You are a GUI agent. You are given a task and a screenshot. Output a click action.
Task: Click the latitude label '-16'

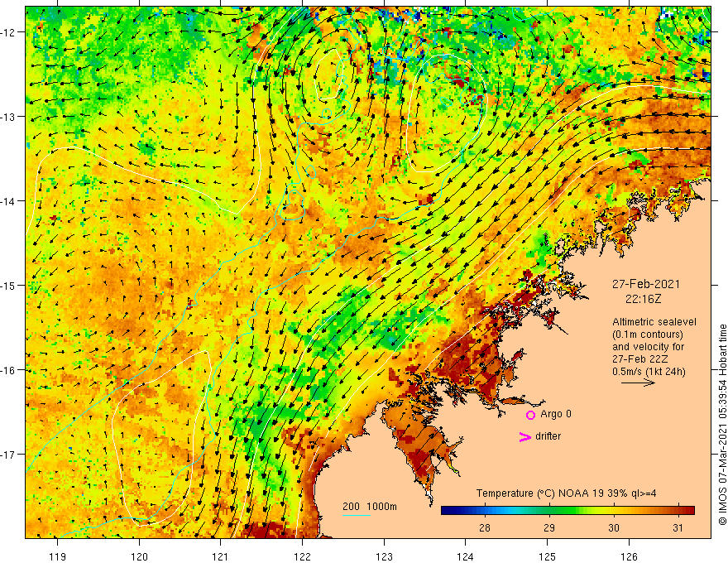click(x=8, y=370)
